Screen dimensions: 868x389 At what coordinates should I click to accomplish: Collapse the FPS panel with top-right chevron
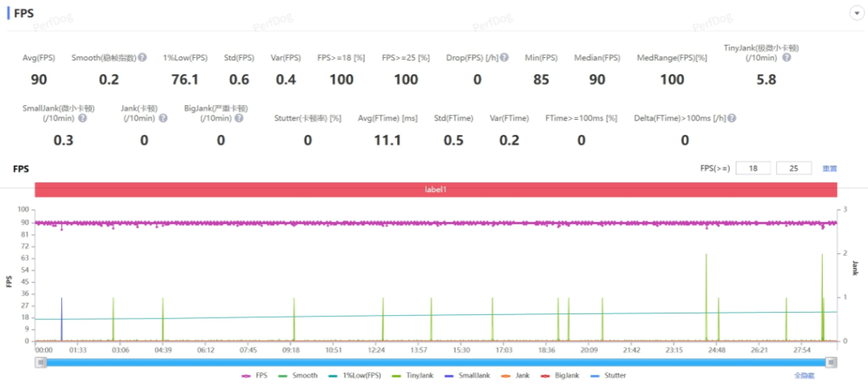858,14
